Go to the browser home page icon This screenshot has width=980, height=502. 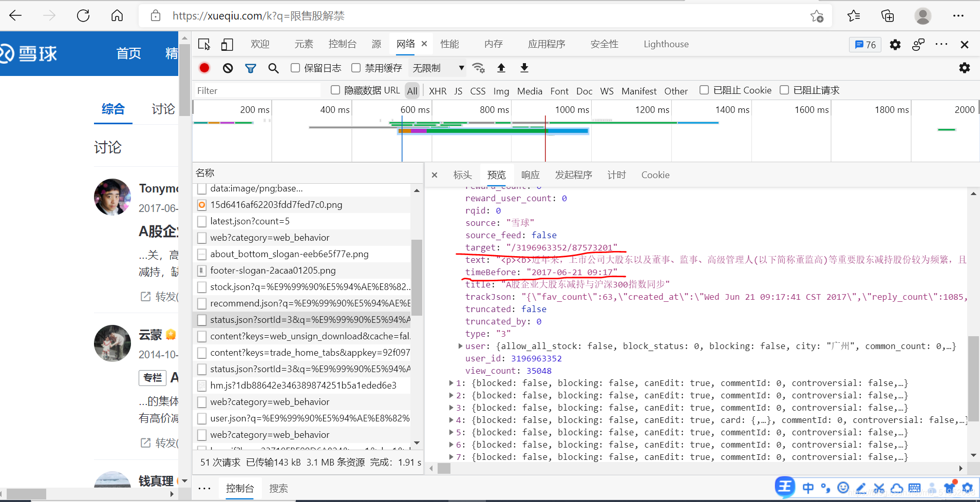(x=117, y=16)
